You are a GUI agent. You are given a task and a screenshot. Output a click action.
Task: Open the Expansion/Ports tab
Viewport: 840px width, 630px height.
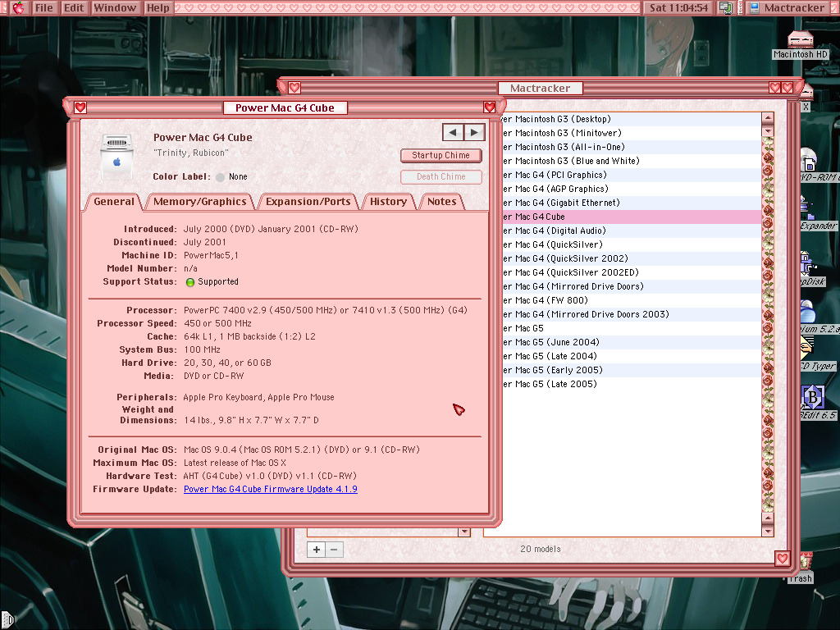(x=308, y=202)
